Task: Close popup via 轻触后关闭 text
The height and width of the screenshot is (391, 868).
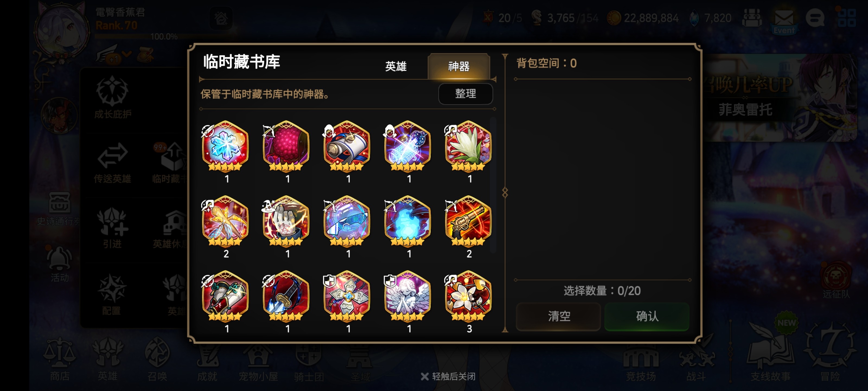Action: [448, 376]
